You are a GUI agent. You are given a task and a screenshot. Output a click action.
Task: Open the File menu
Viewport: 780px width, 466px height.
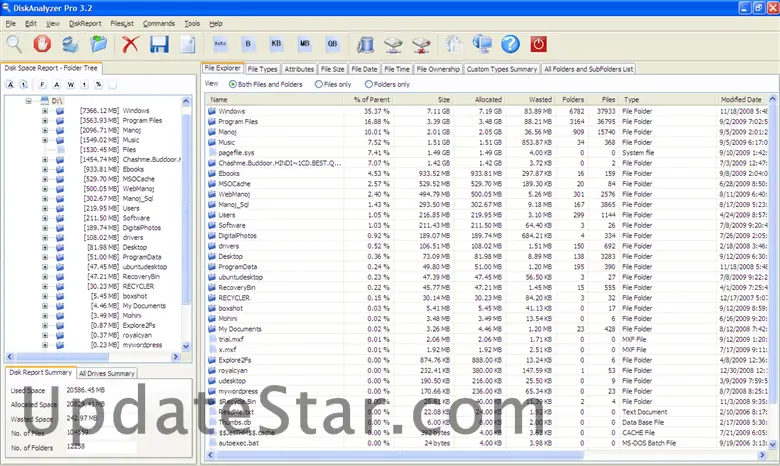pyautogui.click(x=10, y=23)
